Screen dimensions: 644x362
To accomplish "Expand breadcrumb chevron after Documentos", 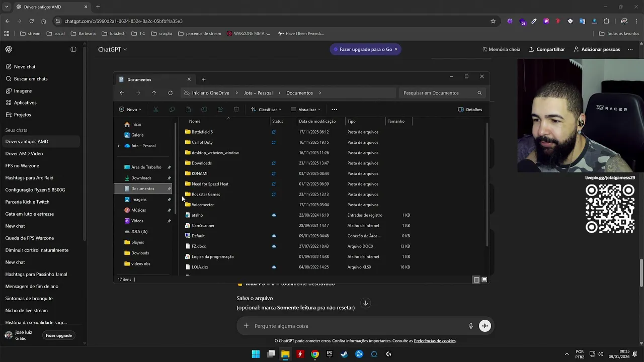I will (320, 93).
